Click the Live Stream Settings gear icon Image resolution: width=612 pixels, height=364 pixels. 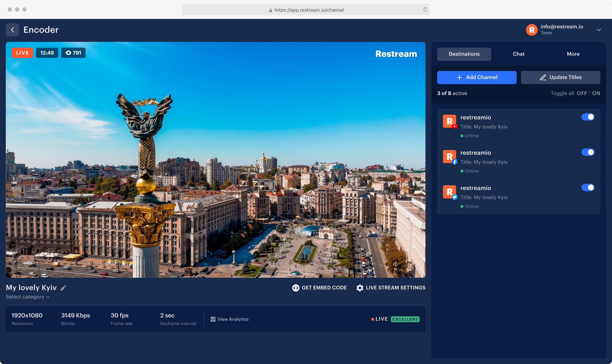point(360,288)
